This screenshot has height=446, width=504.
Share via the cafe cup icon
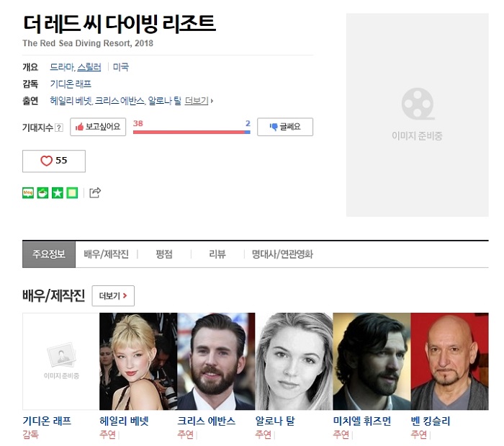[x=43, y=192]
